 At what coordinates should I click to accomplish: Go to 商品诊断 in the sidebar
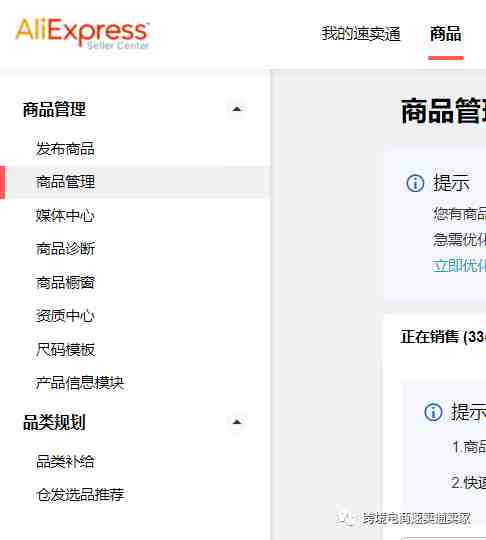65,248
